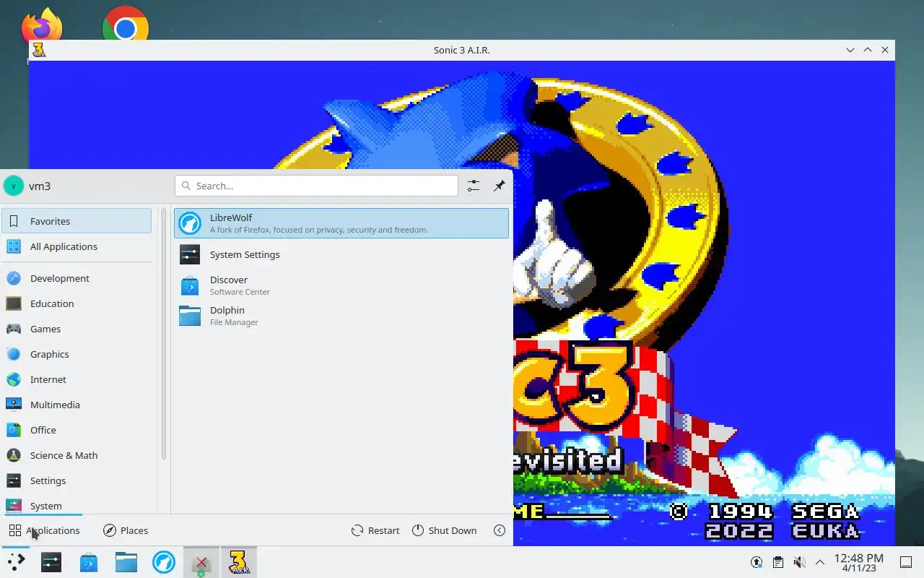Select the Favorites category
The image size is (924, 578).
pyautogui.click(x=77, y=221)
